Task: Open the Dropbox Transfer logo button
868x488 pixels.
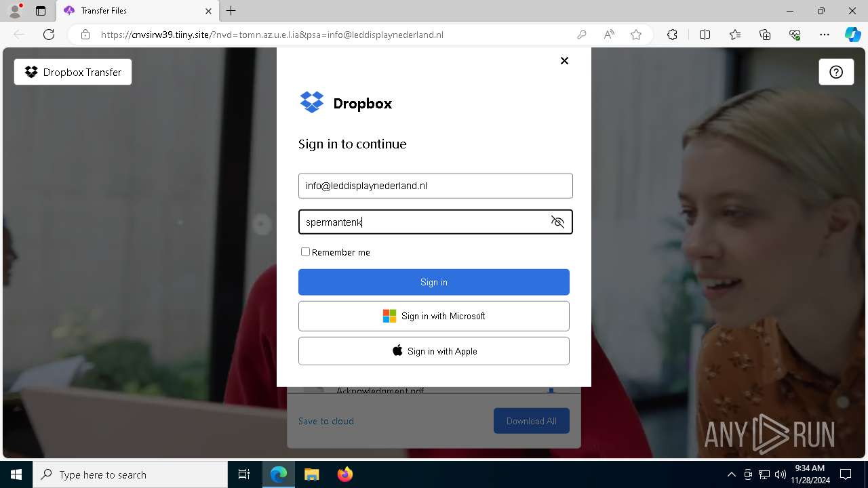Action: coord(73,72)
